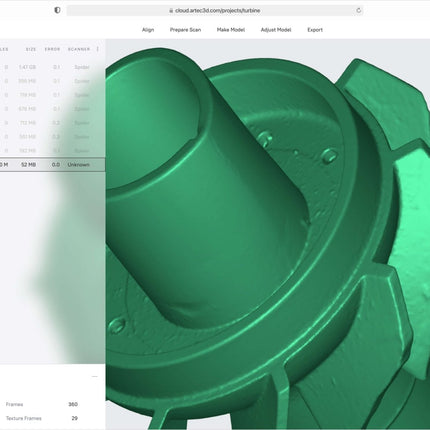Click the cloud.artec3d.com address bar
Screen dimensions: 430x430
click(215, 10)
